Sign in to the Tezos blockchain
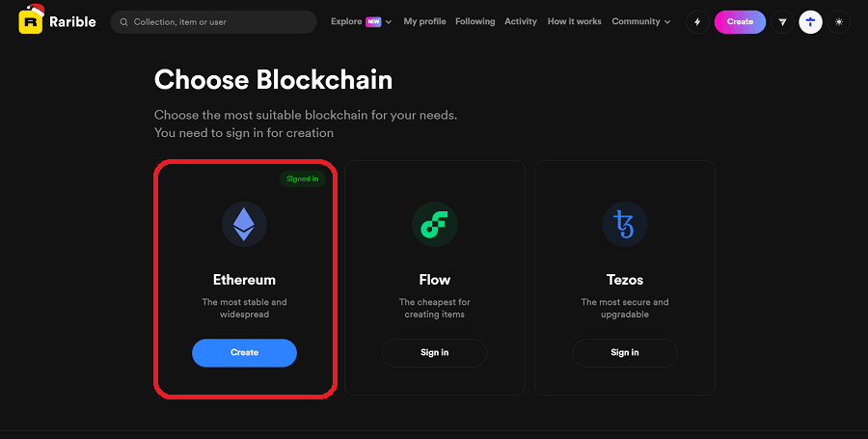 coord(624,353)
